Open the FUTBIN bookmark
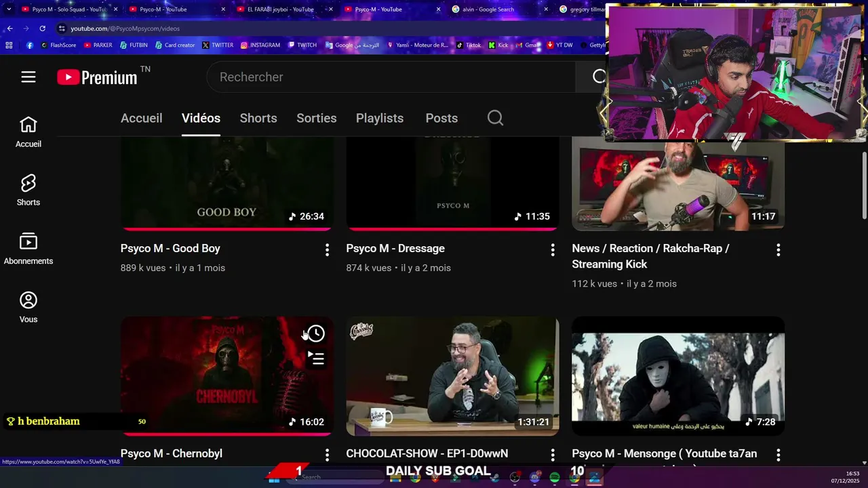Viewport: 868px width, 488px height. point(134,45)
